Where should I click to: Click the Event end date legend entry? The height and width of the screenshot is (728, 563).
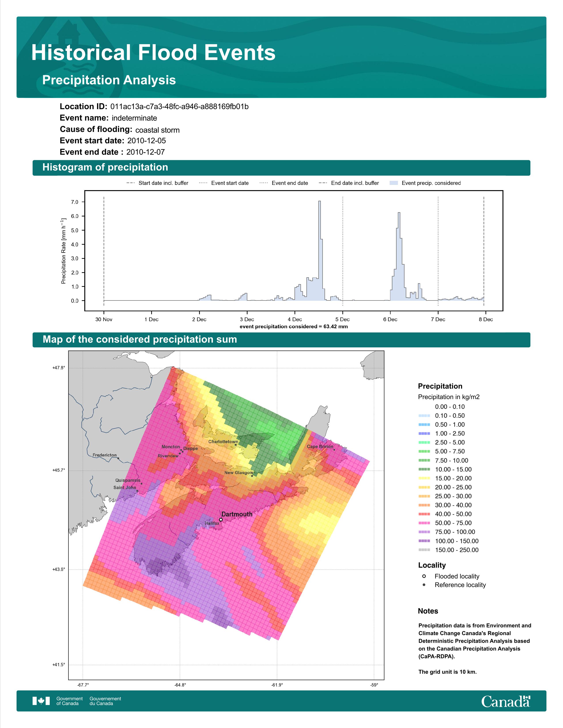click(x=284, y=183)
